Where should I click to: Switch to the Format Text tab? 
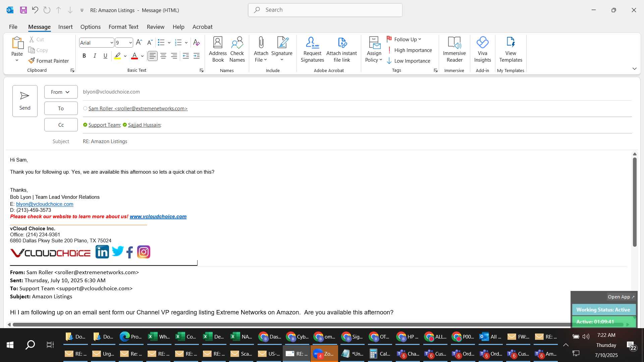[123, 27]
